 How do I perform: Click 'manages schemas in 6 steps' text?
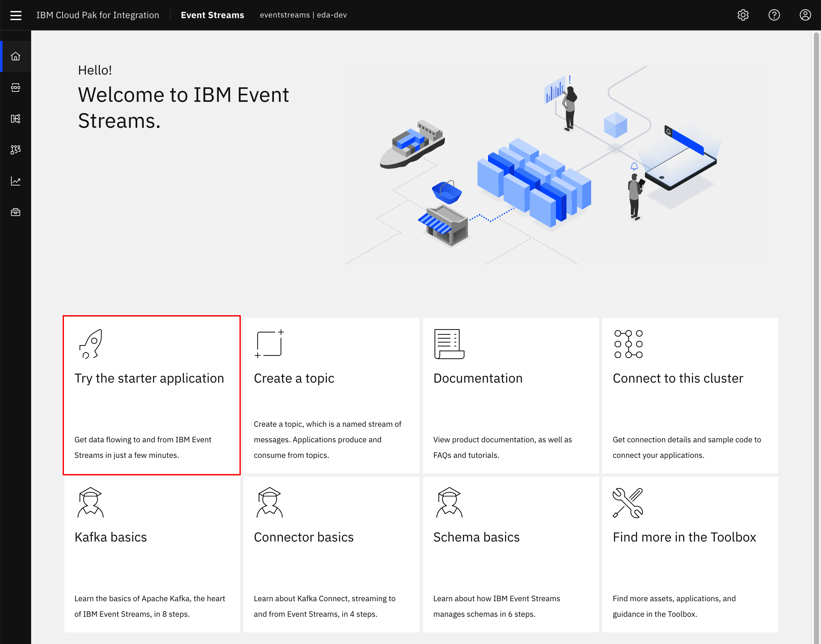tap(484, 614)
